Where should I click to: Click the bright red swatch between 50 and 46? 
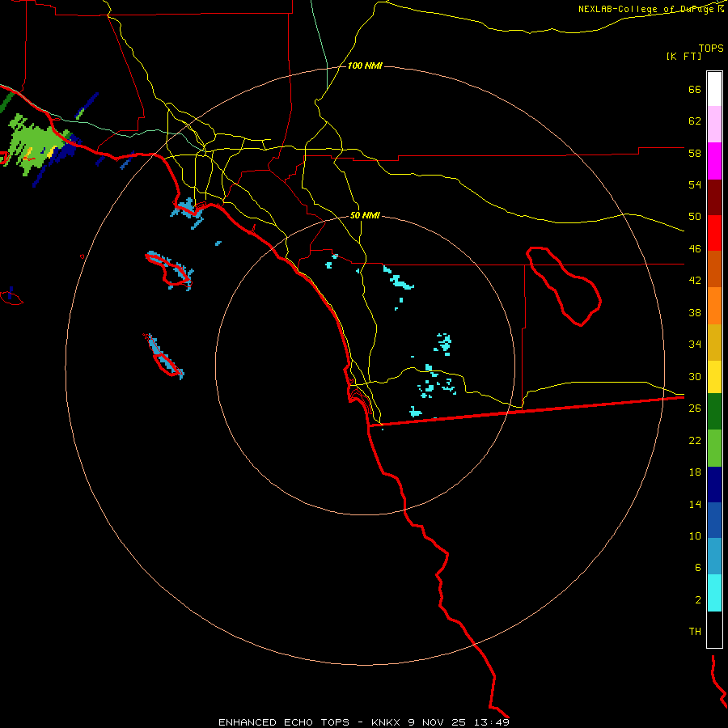pyautogui.click(x=714, y=234)
